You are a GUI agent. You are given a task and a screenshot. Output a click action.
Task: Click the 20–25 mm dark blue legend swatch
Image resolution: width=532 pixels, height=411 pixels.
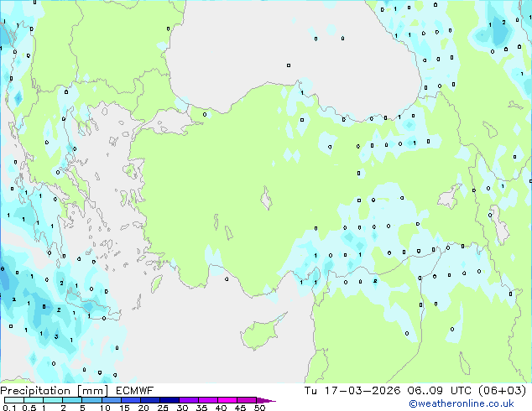(x=150, y=400)
